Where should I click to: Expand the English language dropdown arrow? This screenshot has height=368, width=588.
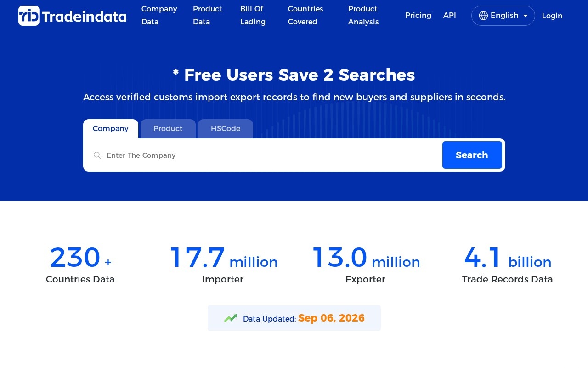526,16
